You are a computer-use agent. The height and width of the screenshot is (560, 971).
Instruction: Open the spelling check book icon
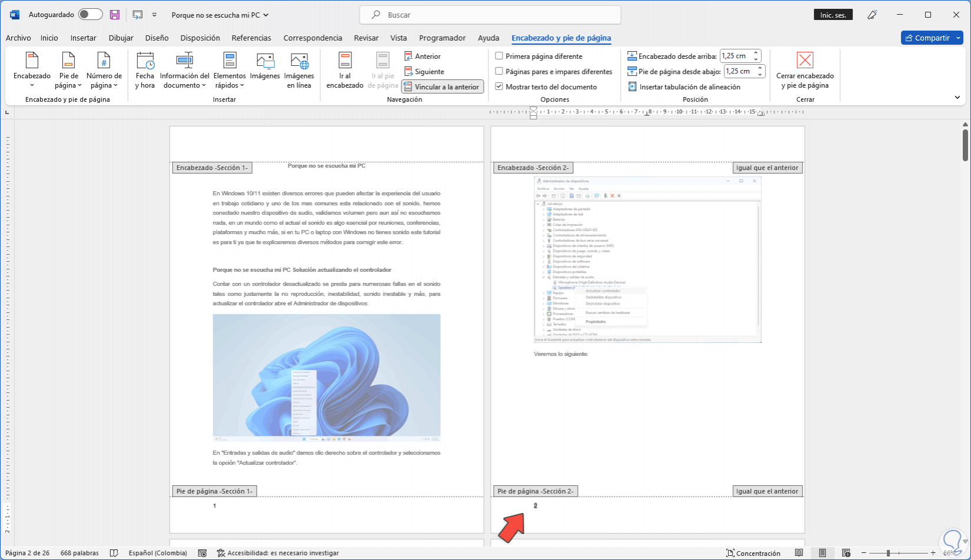[114, 553]
